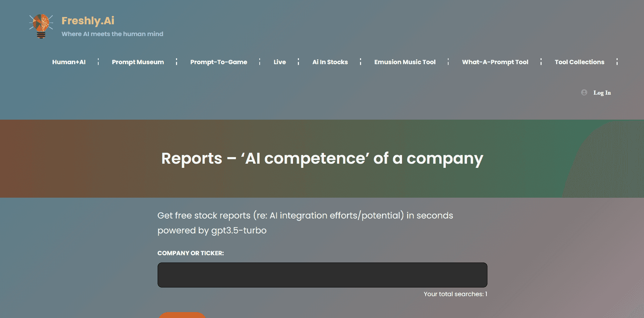Open the Tool Collections menu
This screenshot has height=318, width=644.
579,62
